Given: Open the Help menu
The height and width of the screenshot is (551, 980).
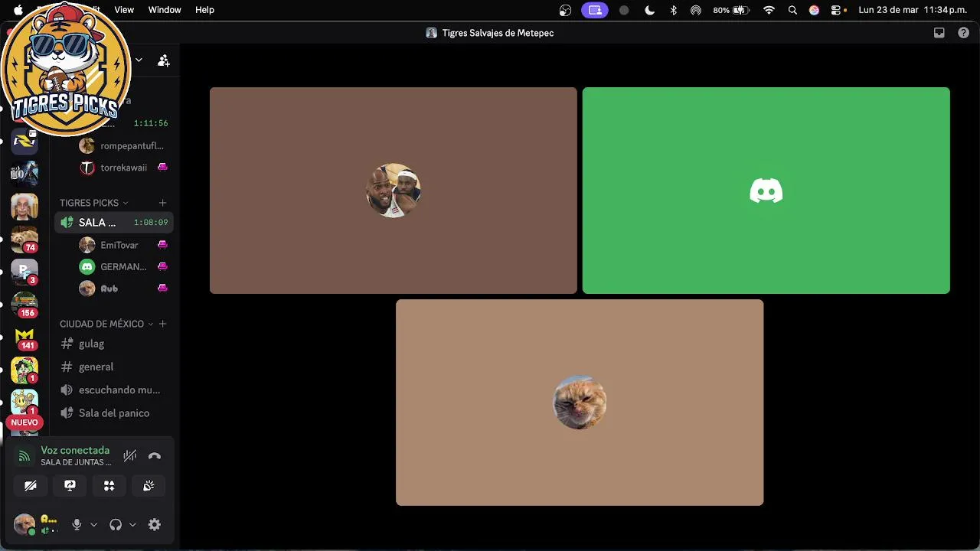Looking at the screenshot, I should (x=204, y=10).
